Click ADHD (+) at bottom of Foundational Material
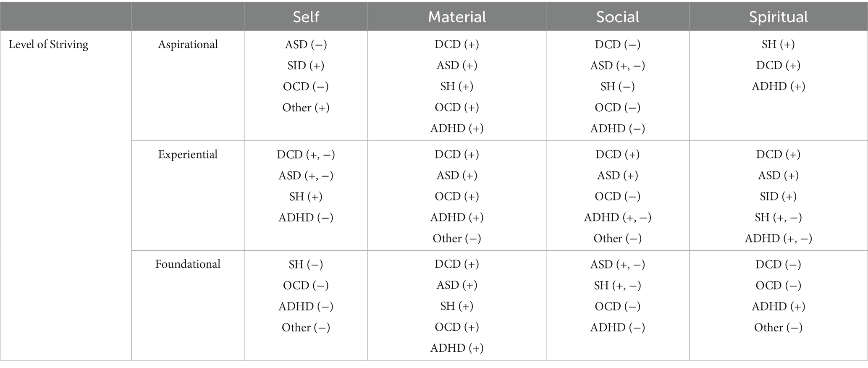 457,348
